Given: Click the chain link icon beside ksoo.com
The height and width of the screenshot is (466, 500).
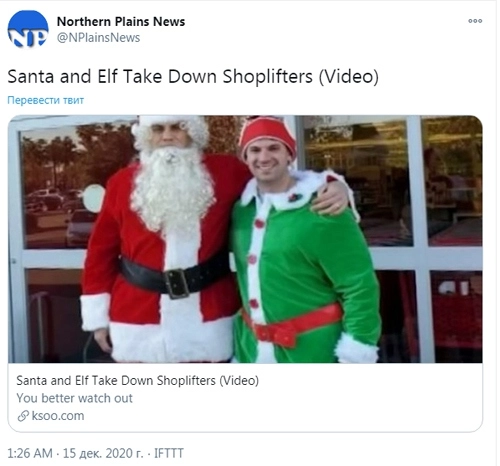Looking at the screenshot, I should click(x=23, y=416).
